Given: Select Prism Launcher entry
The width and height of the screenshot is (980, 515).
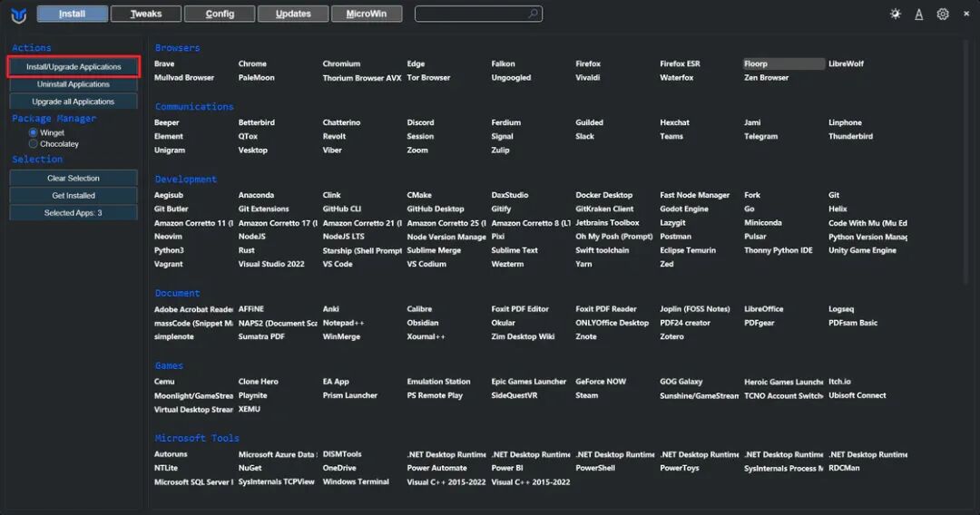Looking at the screenshot, I should [x=350, y=395].
